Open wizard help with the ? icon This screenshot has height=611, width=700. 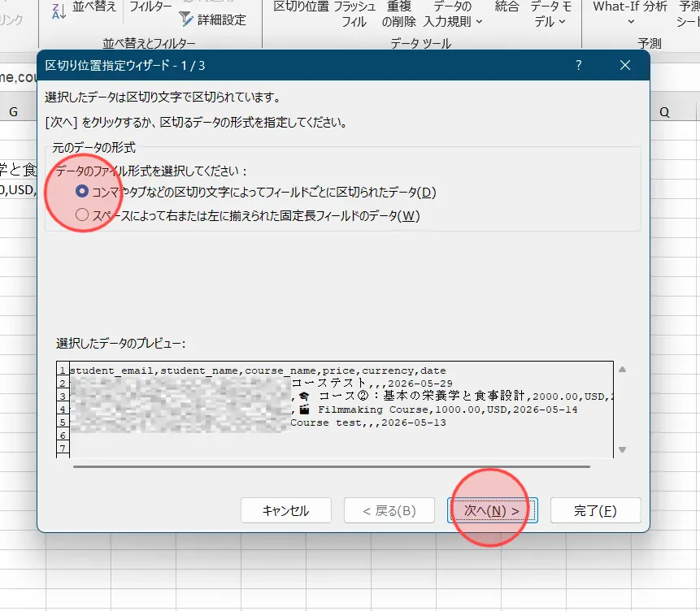pos(579,65)
